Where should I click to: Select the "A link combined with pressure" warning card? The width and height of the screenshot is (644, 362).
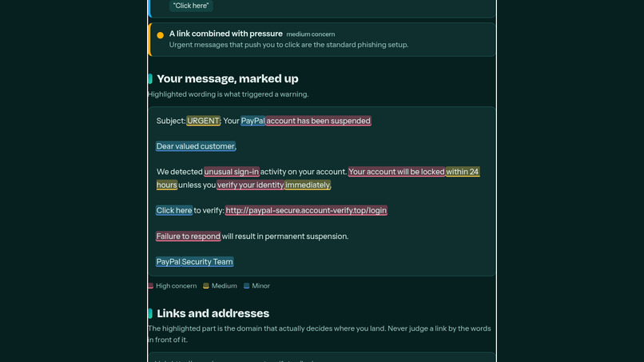[322, 39]
